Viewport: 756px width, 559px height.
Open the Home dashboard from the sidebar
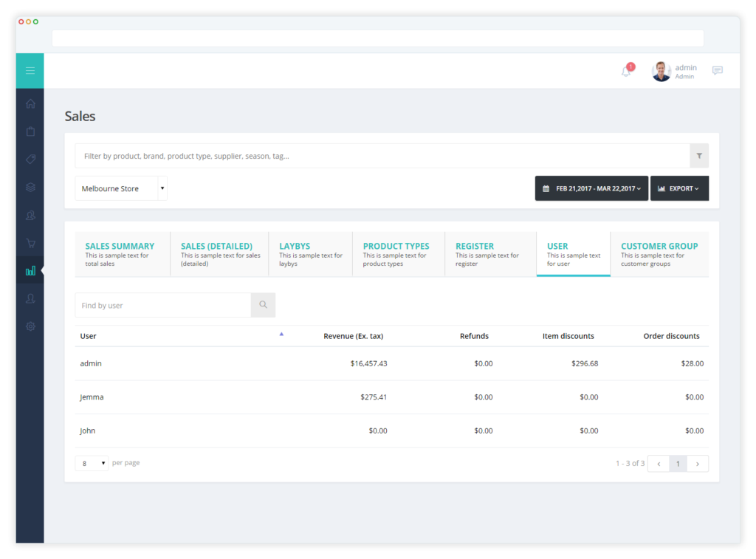(x=30, y=103)
